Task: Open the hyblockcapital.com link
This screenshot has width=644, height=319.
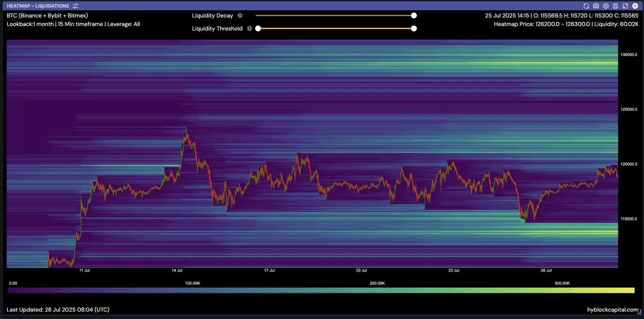Action: click(613, 309)
